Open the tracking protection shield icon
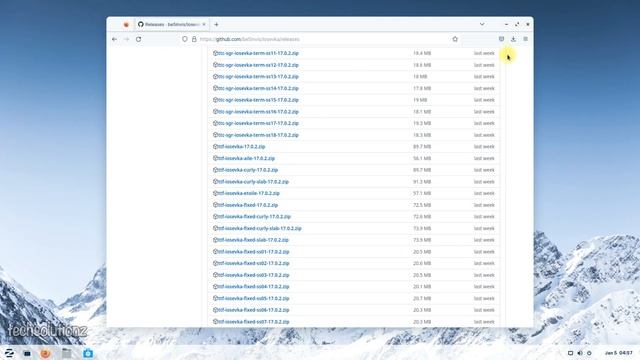The image size is (640, 360). (x=185, y=39)
